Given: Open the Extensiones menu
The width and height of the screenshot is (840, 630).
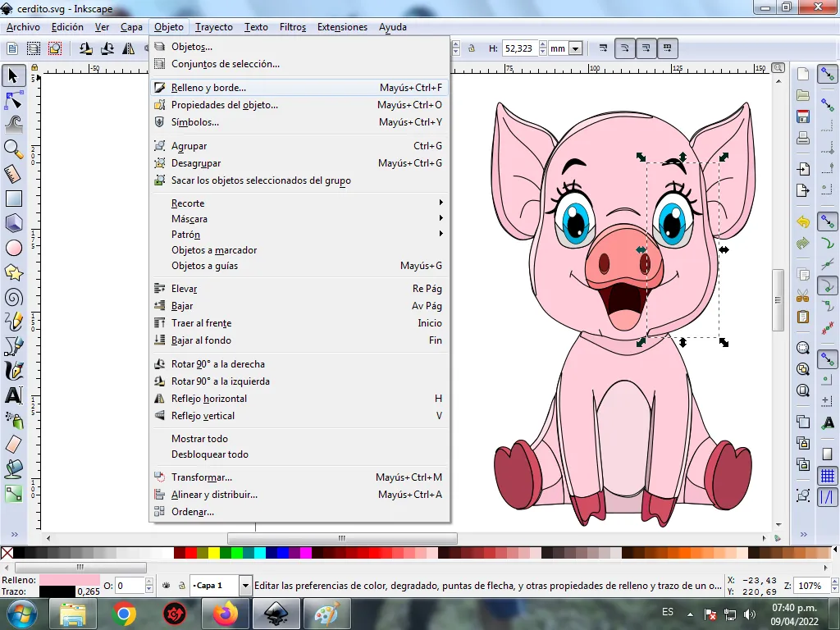Looking at the screenshot, I should coord(342,27).
